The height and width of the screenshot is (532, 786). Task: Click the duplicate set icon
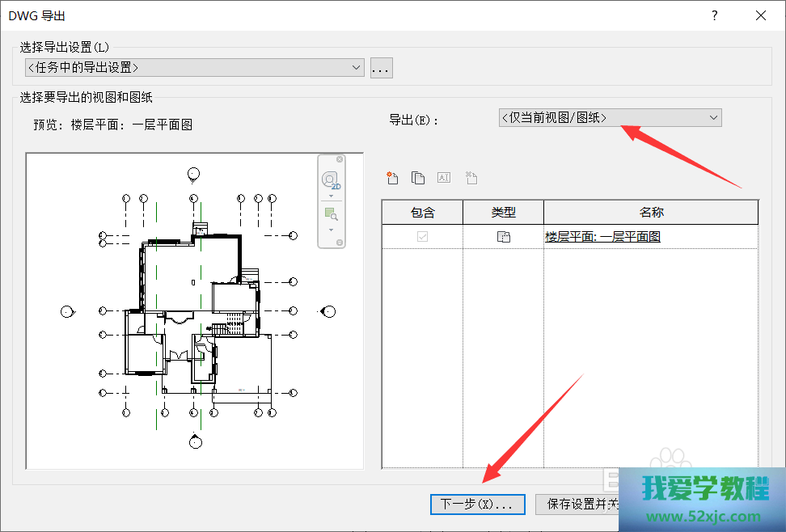[418, 179]
